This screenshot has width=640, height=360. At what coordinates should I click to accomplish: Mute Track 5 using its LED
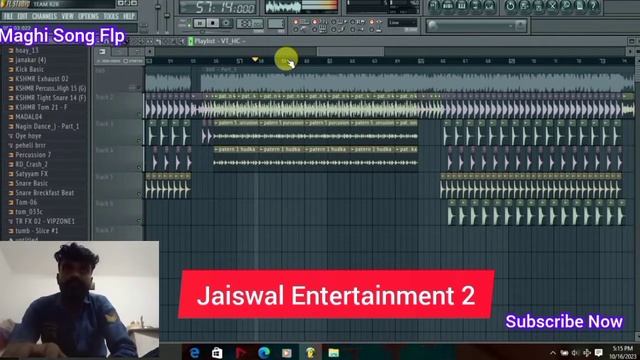(x=139, y=194)
